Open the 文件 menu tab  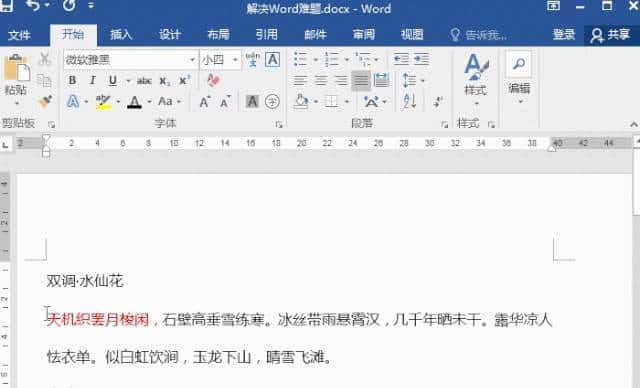[x=19, y=35]
